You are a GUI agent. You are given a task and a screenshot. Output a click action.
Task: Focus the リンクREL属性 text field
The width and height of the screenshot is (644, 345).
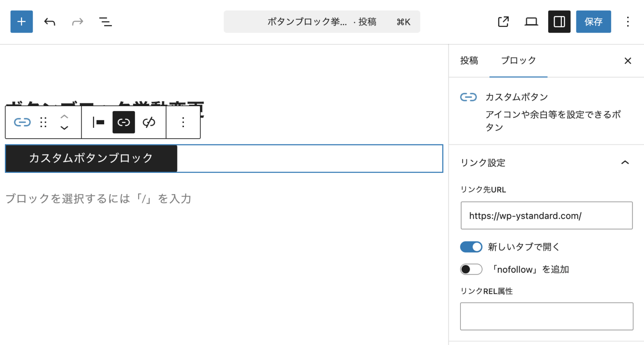tap(546, 316)
